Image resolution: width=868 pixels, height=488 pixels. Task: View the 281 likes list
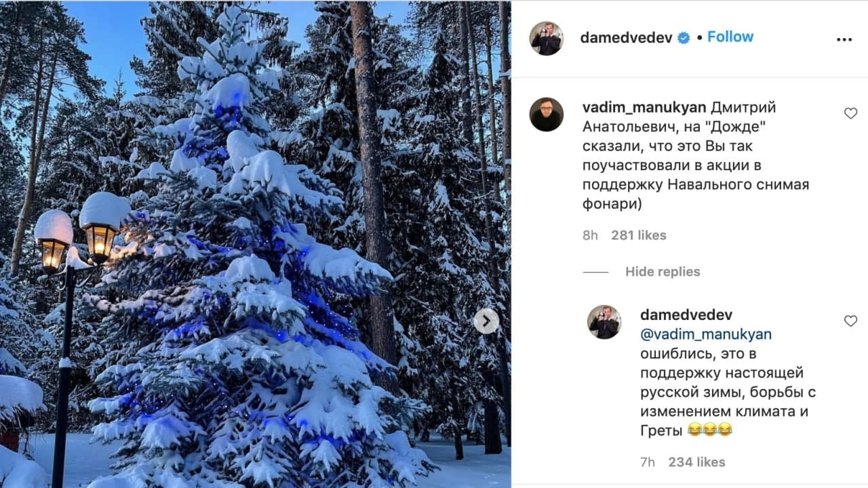point(639,235)
